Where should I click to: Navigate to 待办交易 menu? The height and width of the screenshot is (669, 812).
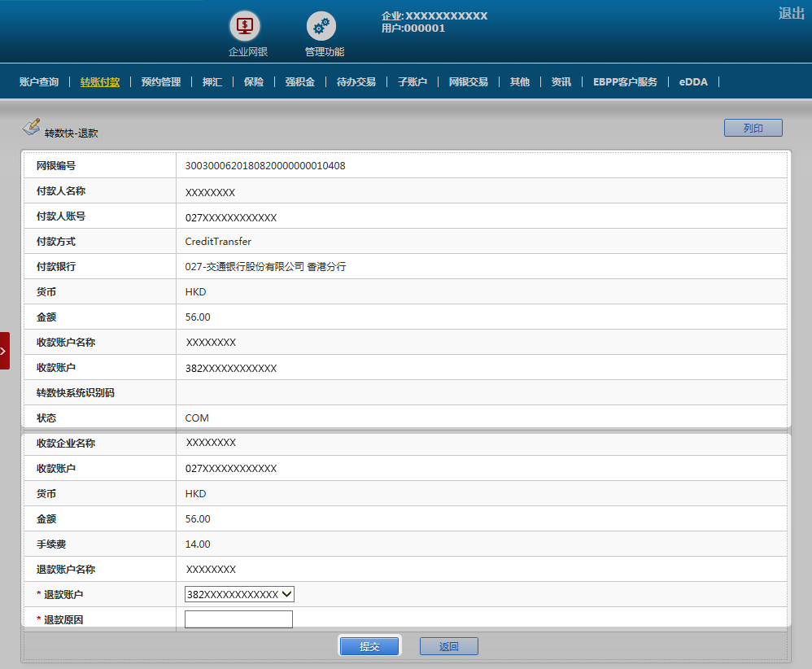click(x=356, y=81)
